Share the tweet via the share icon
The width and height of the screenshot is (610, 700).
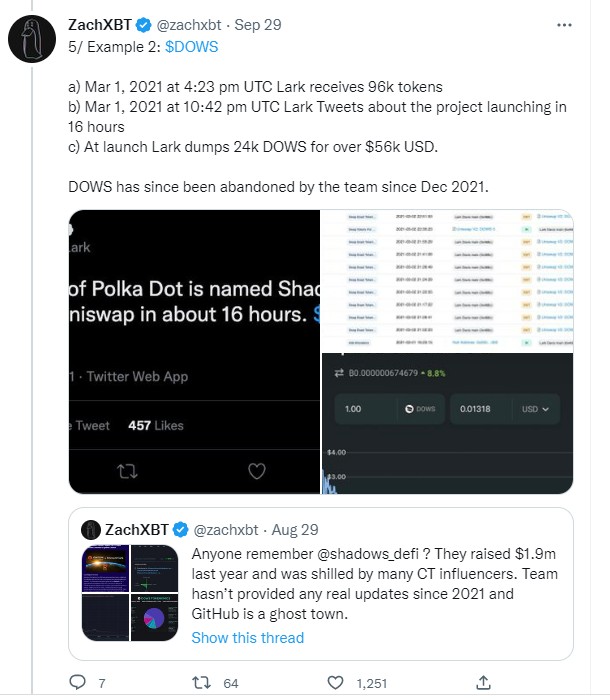(x=483, y=682)
